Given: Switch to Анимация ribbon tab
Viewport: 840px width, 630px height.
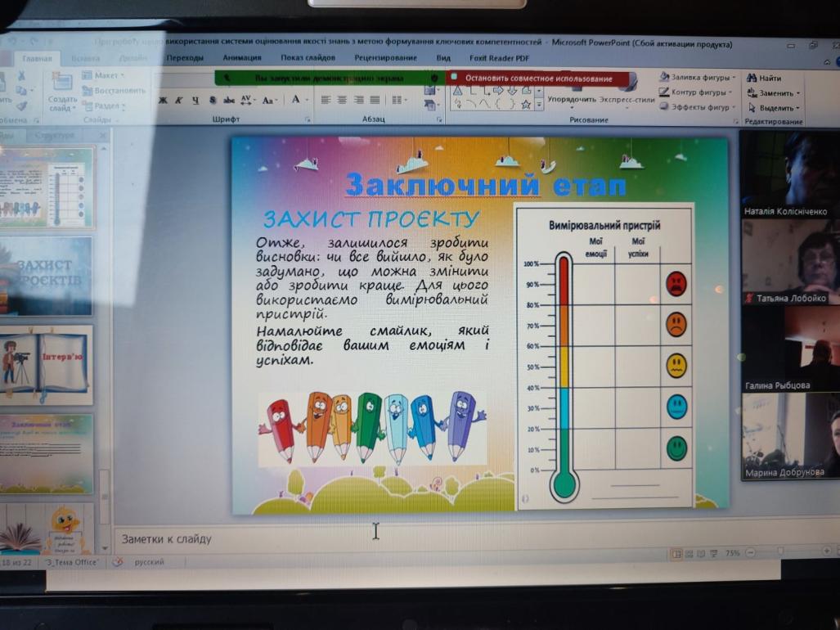Looking at the screenshot, I should [241, 57].
